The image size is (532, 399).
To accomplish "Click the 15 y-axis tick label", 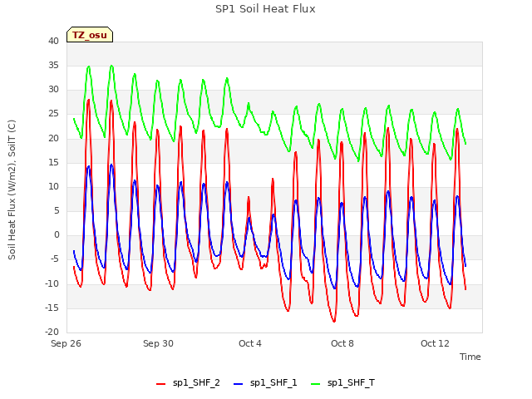I will point(53,163).
